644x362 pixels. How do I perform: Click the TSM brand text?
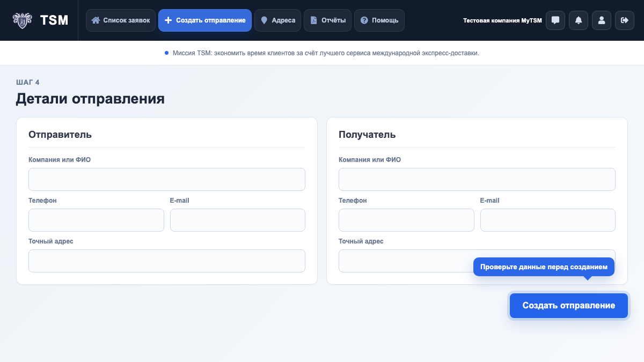(x=54, y=20)
